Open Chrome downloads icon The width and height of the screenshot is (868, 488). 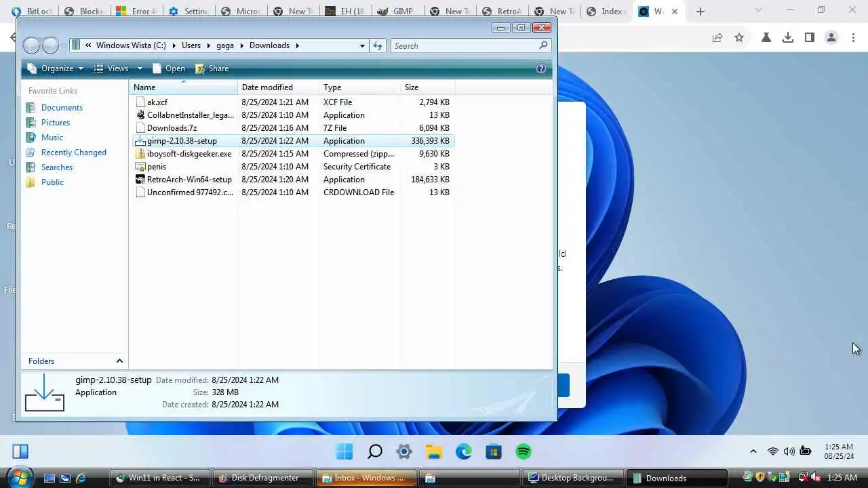[x=788, y=38]
